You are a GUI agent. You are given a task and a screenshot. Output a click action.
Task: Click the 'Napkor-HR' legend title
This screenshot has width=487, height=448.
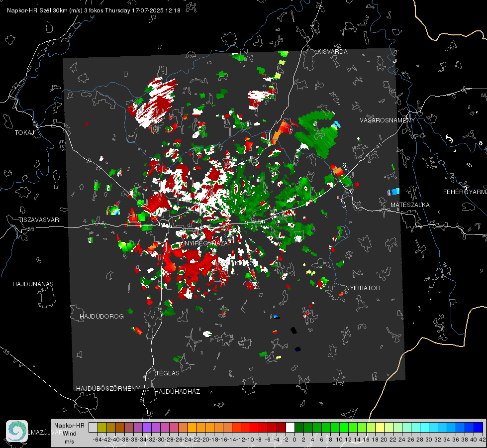69,426
